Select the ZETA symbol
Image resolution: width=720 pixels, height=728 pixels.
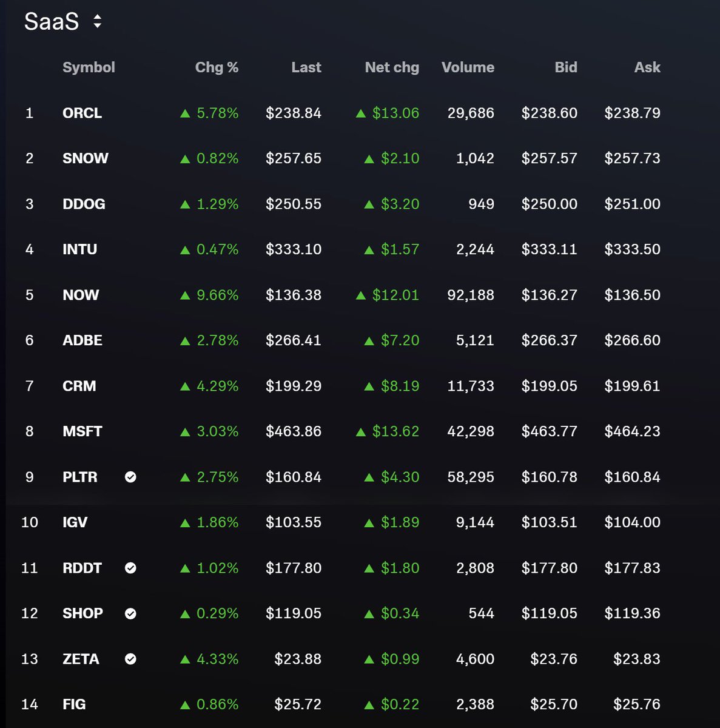coord(81,659)
